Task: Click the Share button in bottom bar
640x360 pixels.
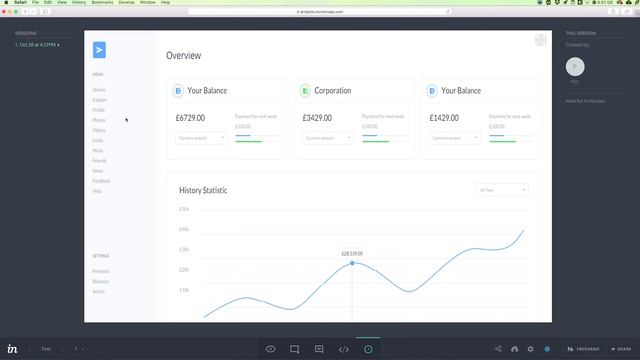Action: click(621, 349)
